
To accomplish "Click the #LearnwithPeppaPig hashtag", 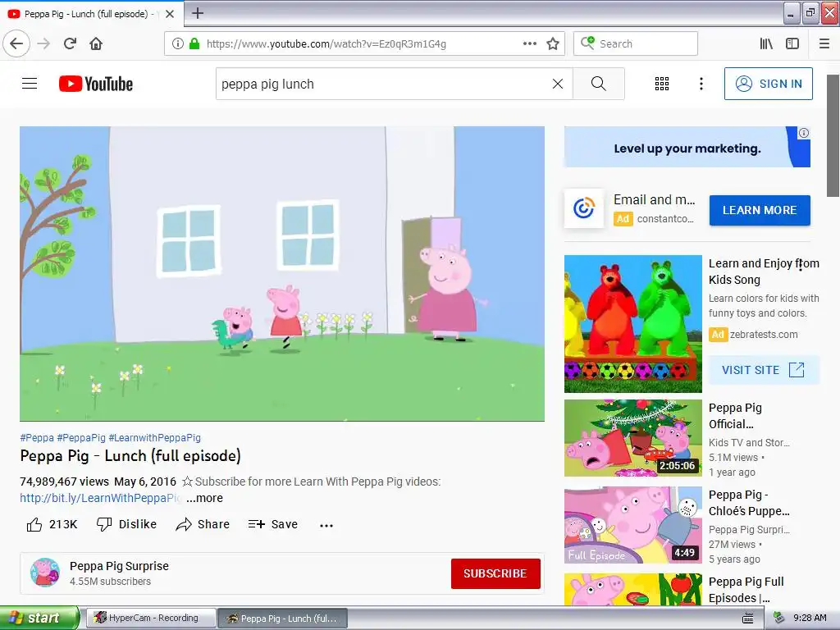I will 155,438.
